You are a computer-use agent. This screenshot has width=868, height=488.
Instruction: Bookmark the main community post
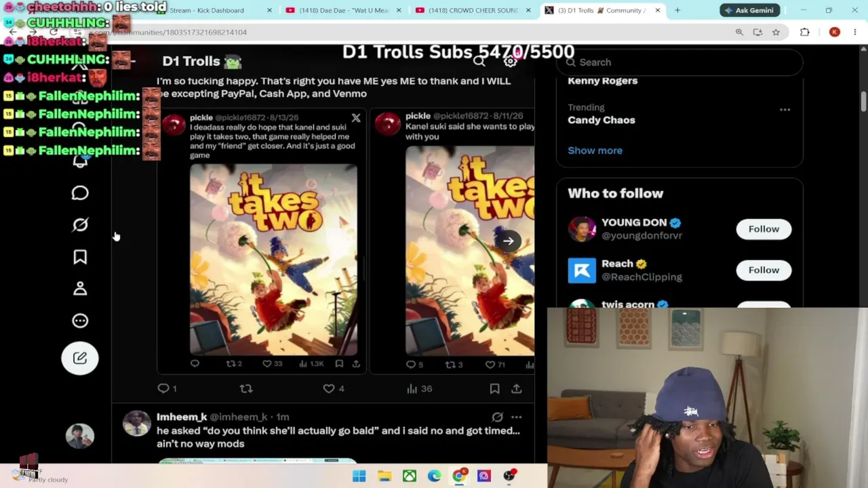coord(495,388)
